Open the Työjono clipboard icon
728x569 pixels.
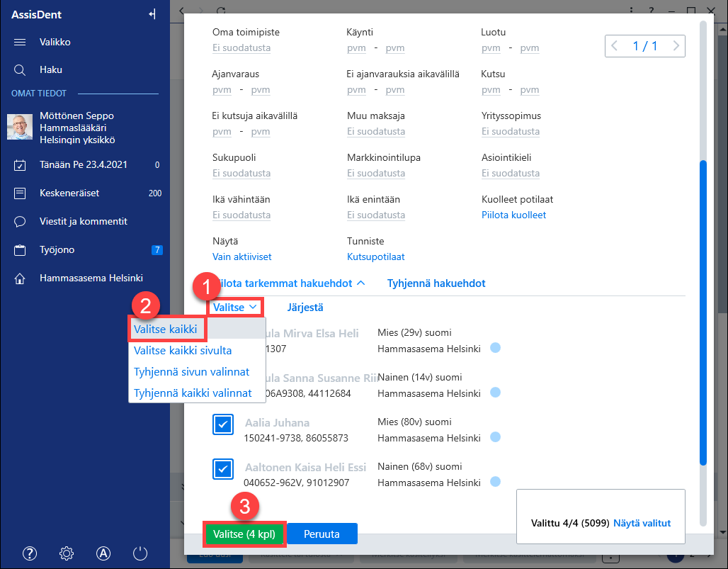pos(20,250)
